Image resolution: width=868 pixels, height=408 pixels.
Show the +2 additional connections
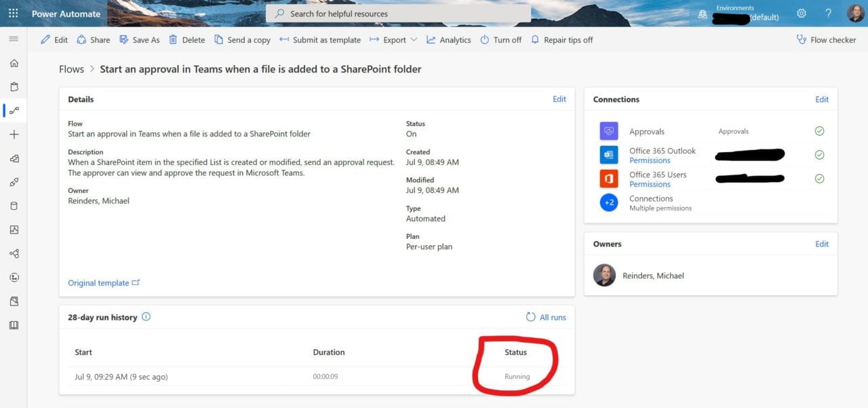point(608,202)
